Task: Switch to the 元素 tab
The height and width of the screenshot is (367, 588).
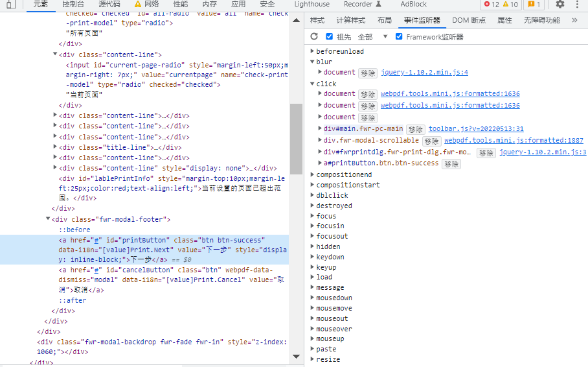Action: [x=41, y=4]
